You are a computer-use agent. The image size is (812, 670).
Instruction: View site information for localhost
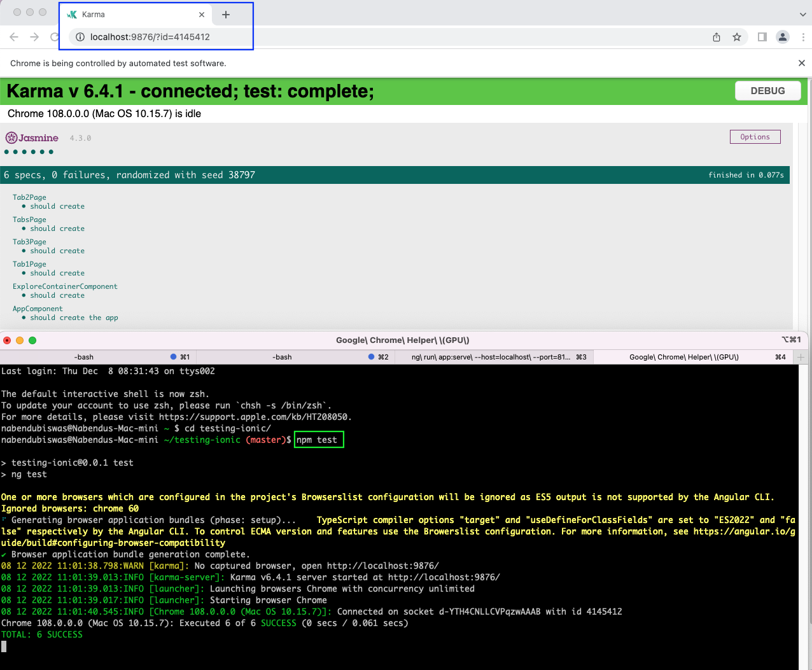[80, 37]
